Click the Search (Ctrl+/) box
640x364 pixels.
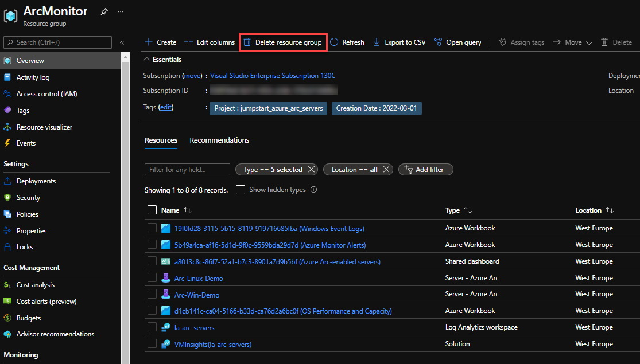click(x=57, y=42)
